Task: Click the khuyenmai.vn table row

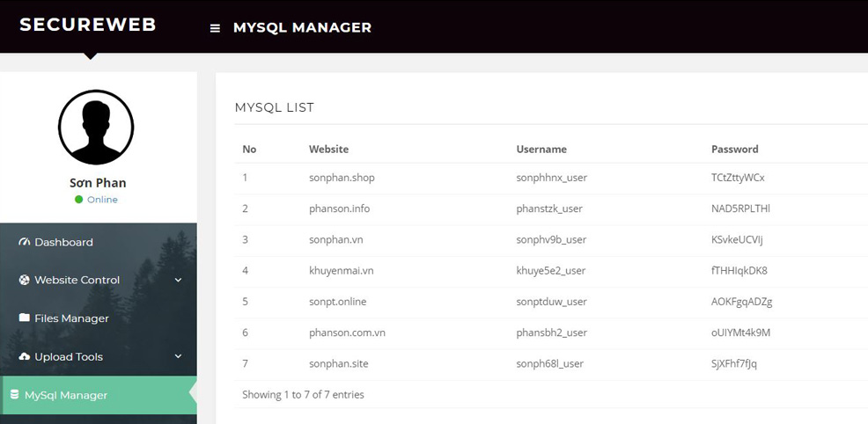Action: 528,270
